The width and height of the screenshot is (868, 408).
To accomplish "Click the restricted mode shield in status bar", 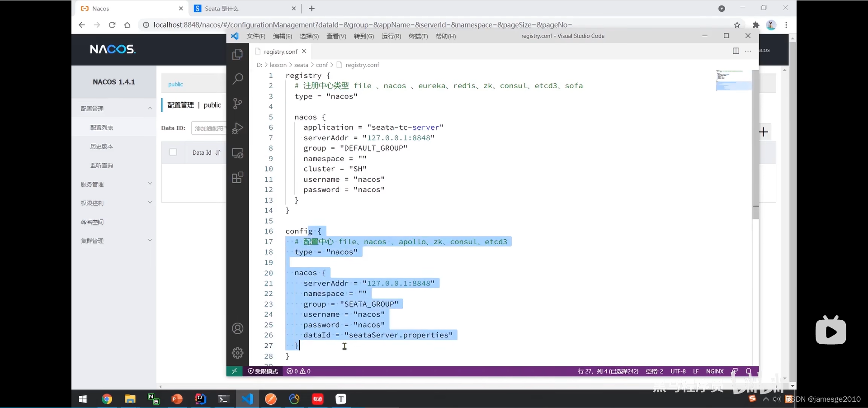I will (263, 371).
